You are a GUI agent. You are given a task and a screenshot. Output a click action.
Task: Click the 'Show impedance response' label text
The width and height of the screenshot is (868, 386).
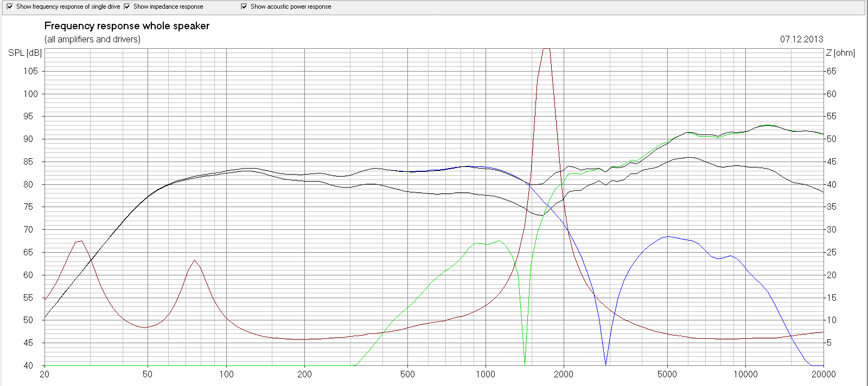(x=168, y=7)
